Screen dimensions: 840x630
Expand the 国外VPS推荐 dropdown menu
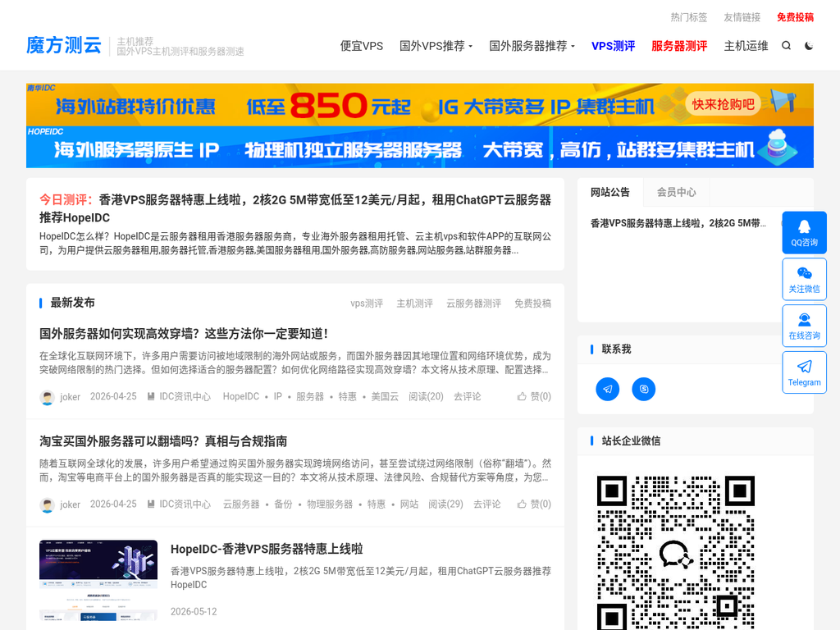pos(436,46)
